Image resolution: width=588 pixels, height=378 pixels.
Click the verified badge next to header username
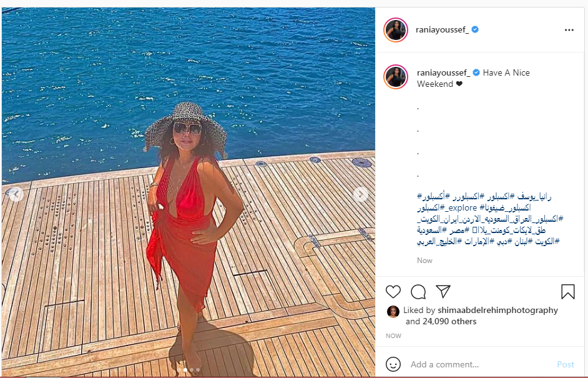[475, 29]
